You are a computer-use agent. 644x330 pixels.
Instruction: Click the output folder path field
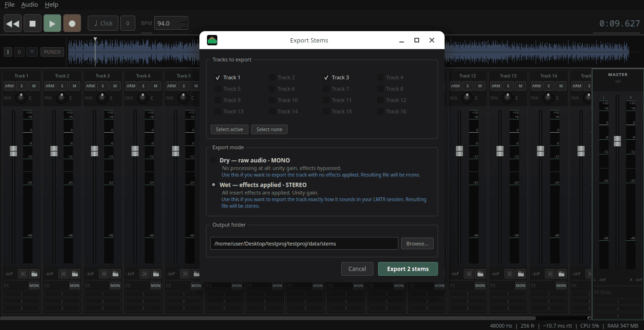[304, 244]
